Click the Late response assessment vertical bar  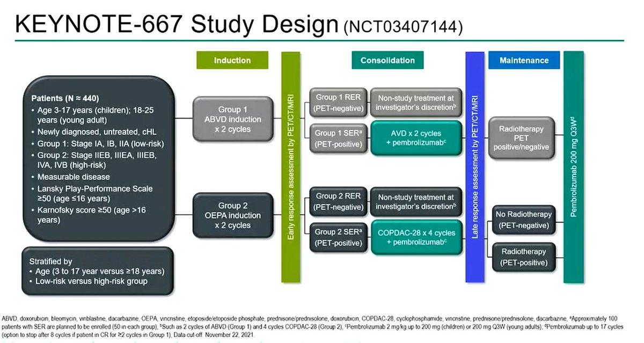pyautogui.click(x=474, y=167)
